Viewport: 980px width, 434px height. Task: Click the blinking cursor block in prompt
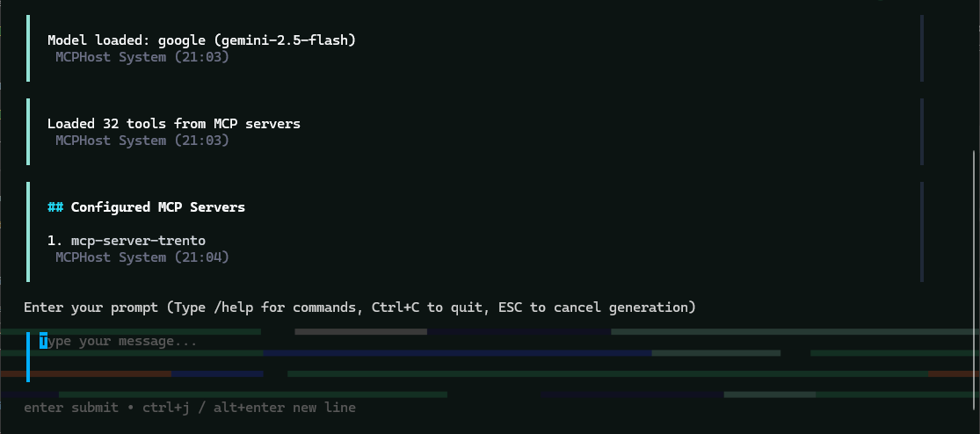tap(43, 341)
